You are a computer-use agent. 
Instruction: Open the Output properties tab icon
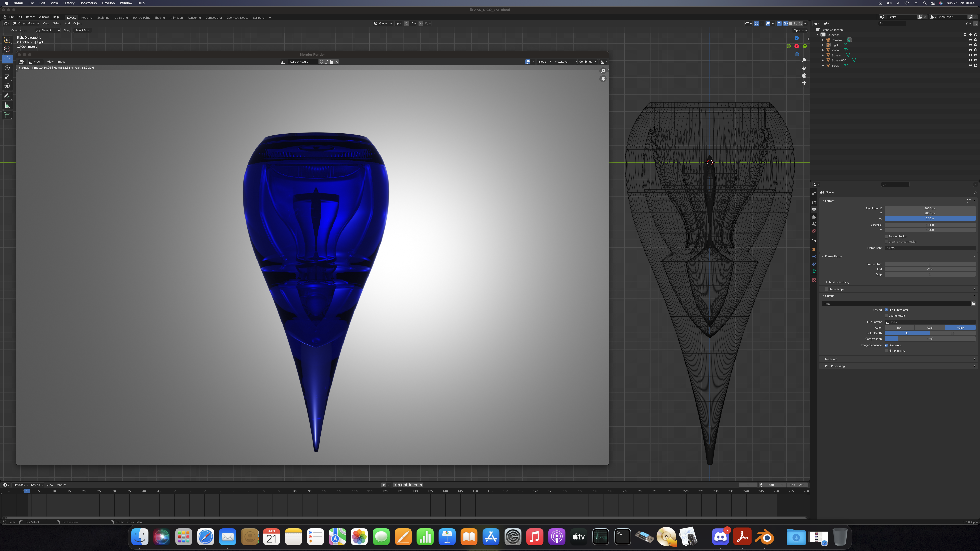click(814, 209)
